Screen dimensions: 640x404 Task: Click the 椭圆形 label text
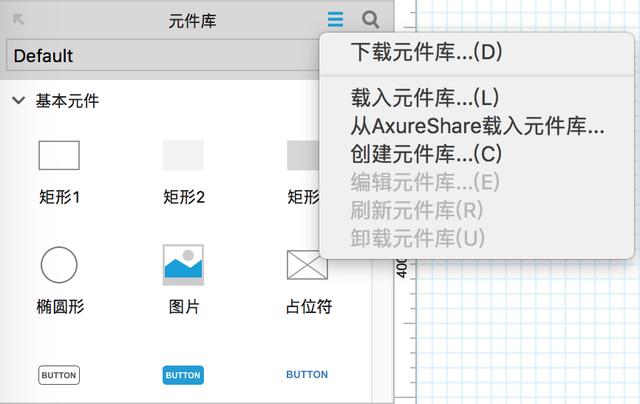click(x=60, y=306)
